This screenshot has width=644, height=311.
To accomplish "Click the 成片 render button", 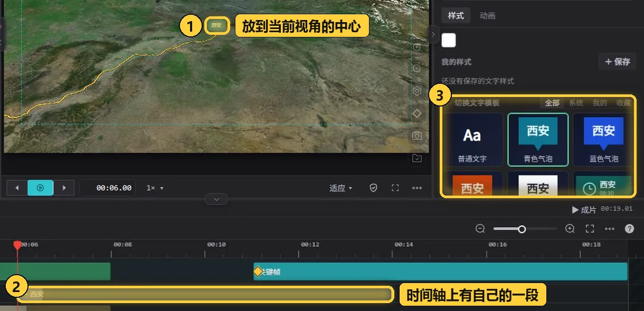I will [x=584, y=210].
